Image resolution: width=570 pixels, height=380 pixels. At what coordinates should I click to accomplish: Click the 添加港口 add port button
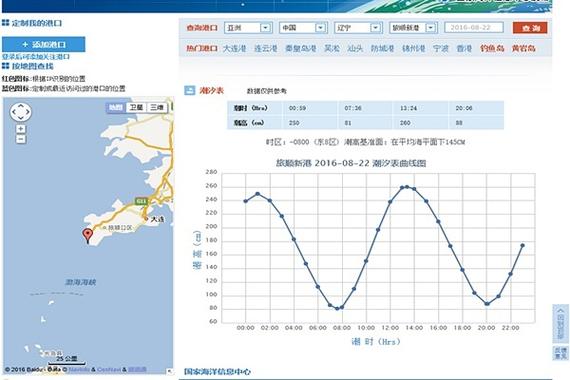point(44,44)
